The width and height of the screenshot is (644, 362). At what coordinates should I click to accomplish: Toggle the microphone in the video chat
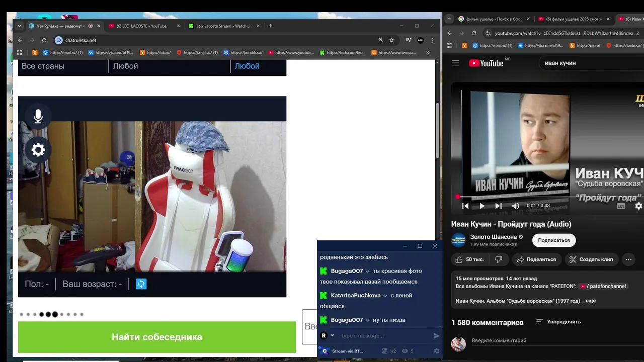click(x=38, y=117)
